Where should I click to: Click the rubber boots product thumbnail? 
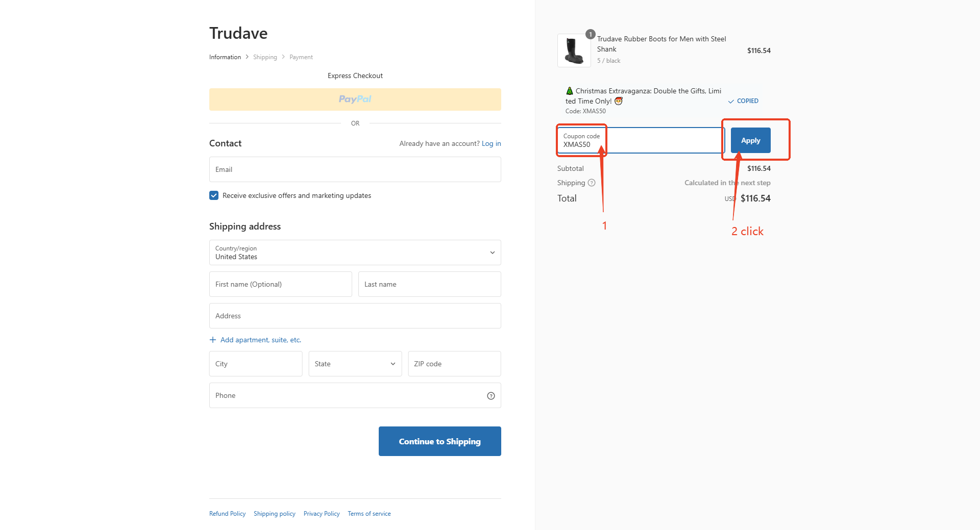(x=574, y=51)
